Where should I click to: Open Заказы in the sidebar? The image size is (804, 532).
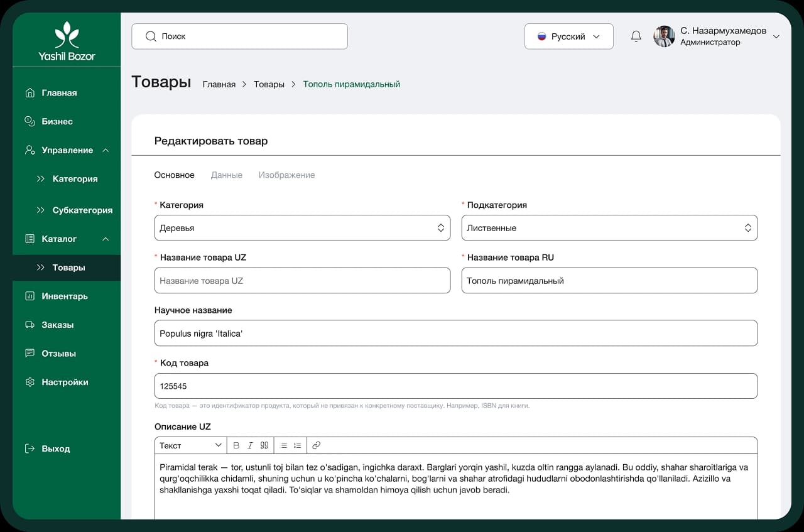[58, 325]
